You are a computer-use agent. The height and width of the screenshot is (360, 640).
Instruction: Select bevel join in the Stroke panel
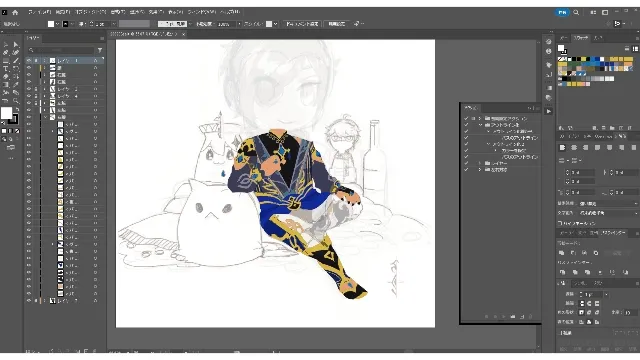tap(596, 312)
